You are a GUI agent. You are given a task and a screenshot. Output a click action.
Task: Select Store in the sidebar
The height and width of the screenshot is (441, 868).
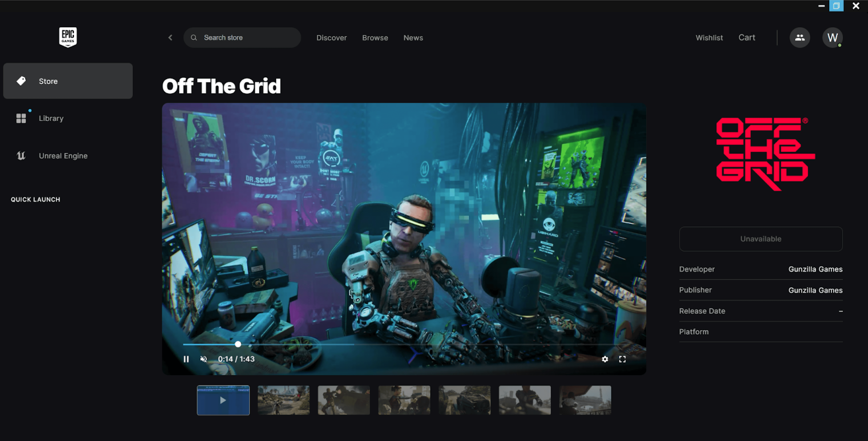coord(68,81)
